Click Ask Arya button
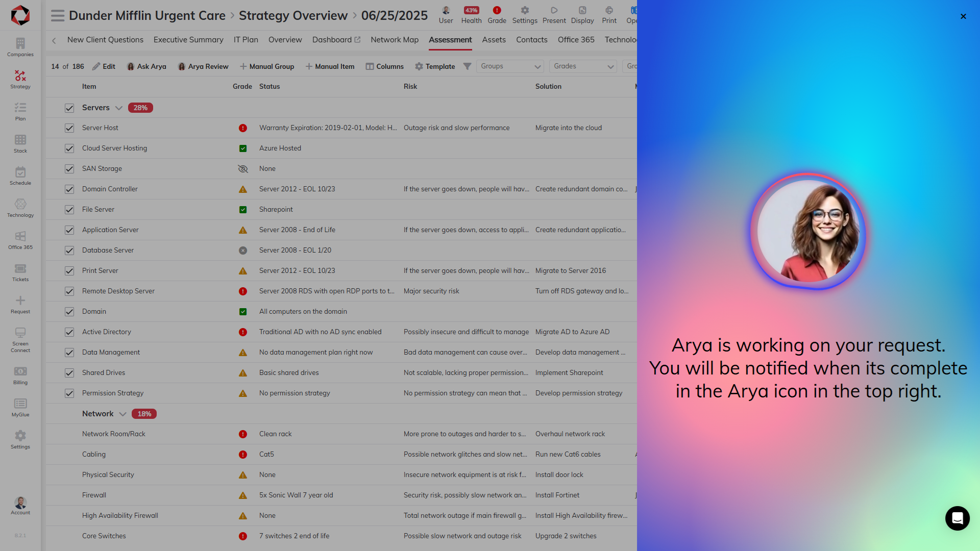Screen dimensions: 980x551 [x=146, y=66]
